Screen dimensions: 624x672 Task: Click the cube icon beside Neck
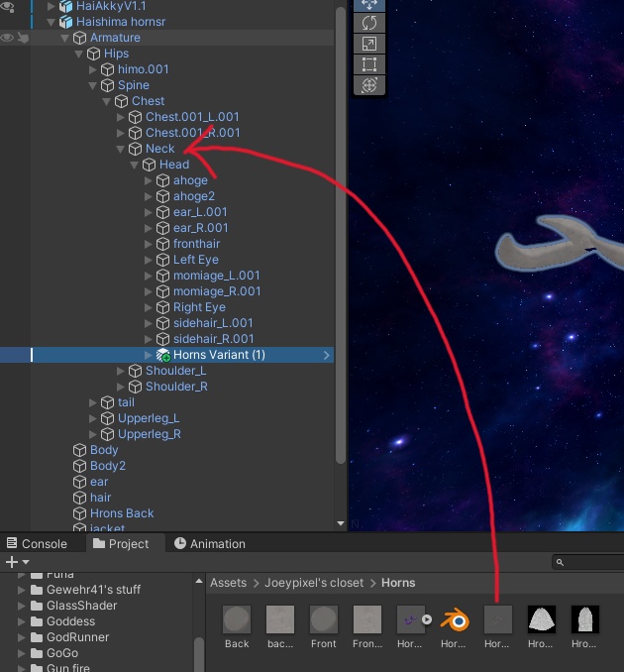135,149
